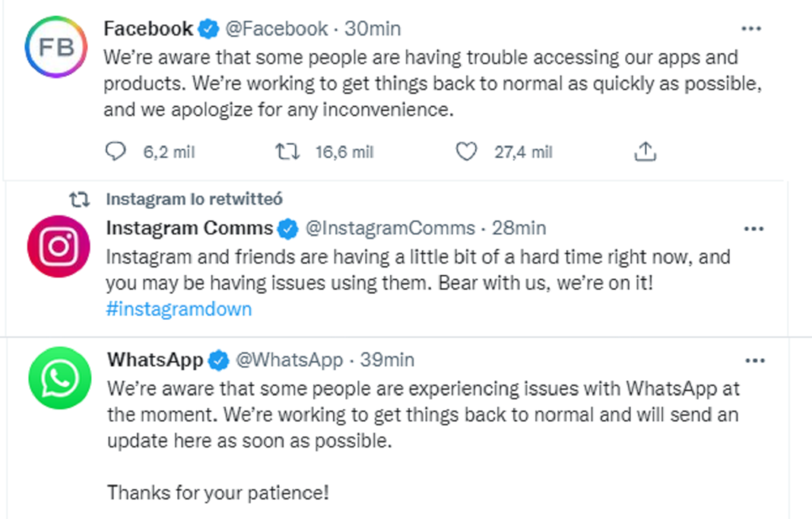Click the Instagram lo retwitteó label
The width and height of the screenshot is (812, 519).
point(194,200)
